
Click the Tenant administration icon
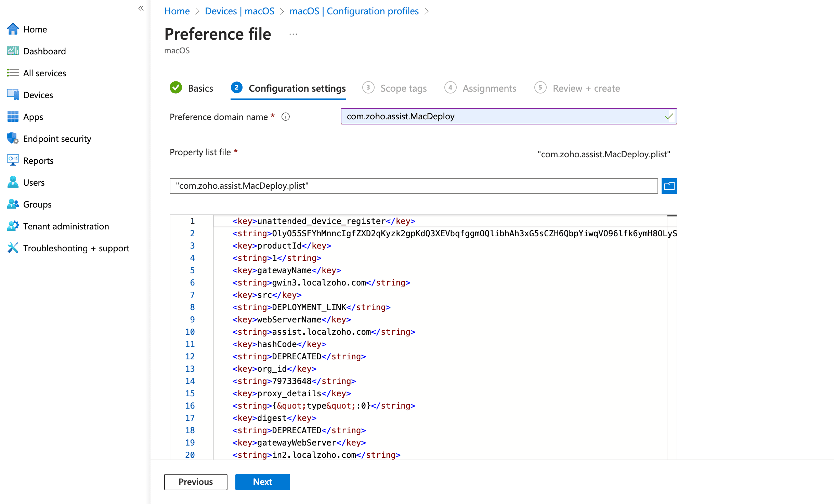pos(13,226)
